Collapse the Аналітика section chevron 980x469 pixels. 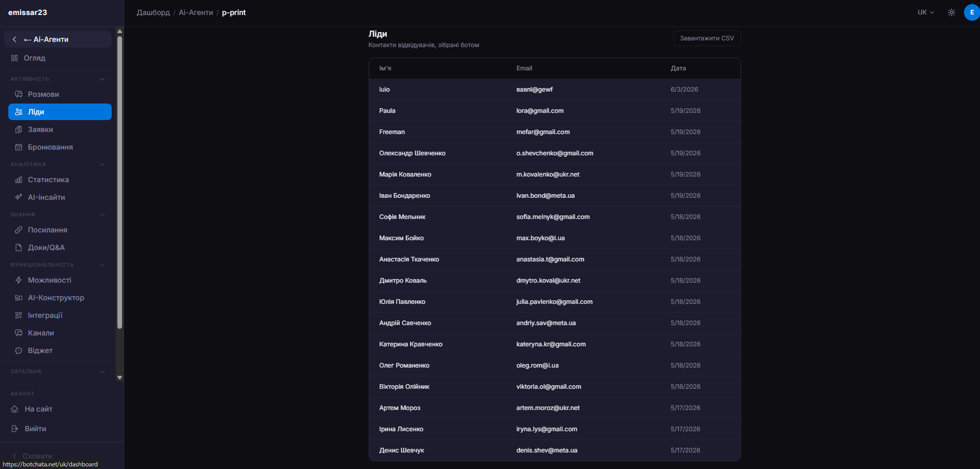[x=102, y=165]
